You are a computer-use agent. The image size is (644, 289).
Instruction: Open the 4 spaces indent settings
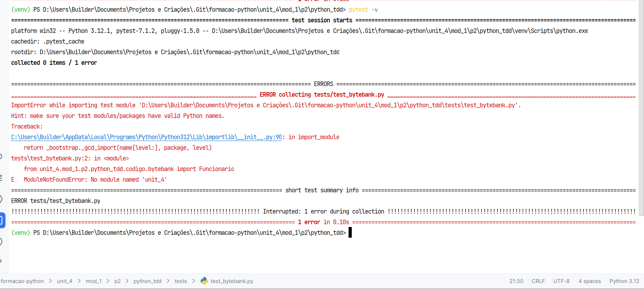(589, 281)
